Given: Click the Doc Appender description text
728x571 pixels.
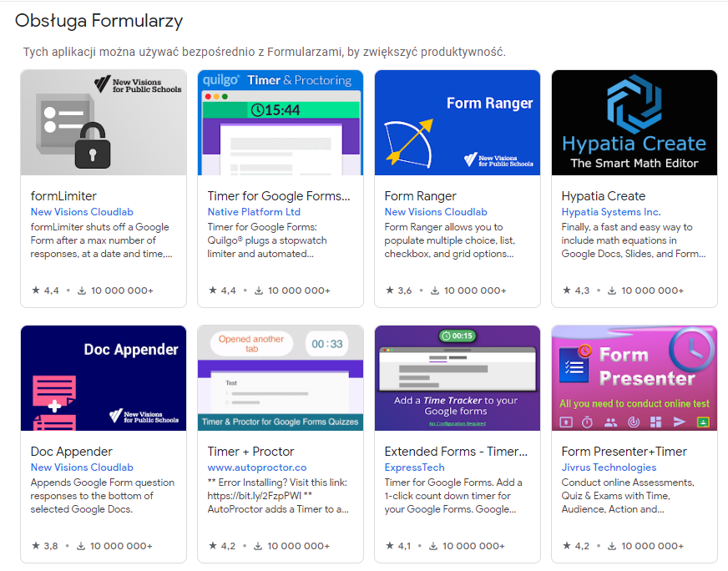Looking at the screenshot, I should pos(102,496).
